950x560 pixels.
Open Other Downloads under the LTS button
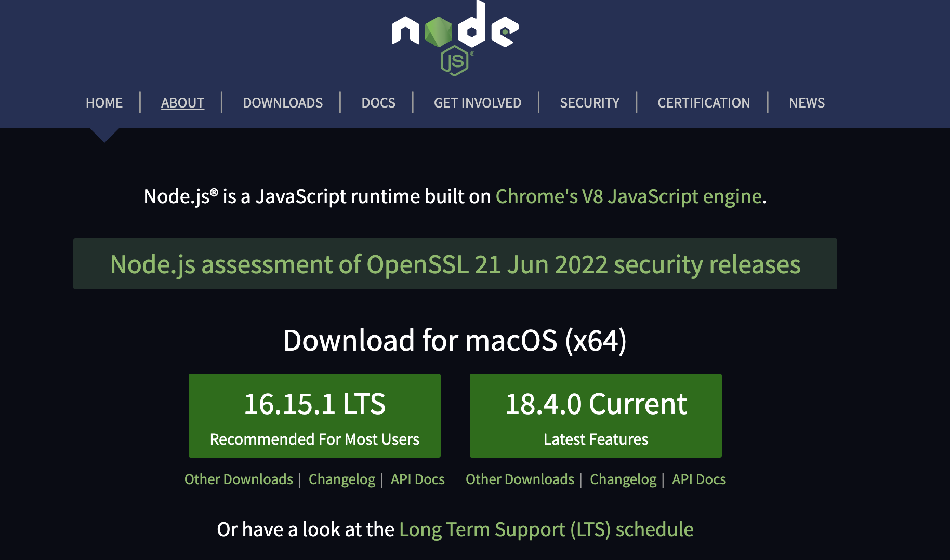(239, 479)
